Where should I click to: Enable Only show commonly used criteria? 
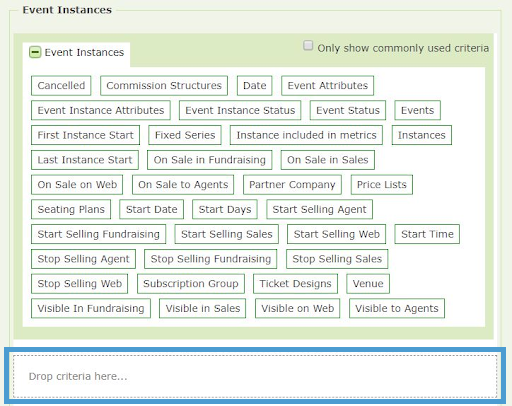[x=308, y=45]
